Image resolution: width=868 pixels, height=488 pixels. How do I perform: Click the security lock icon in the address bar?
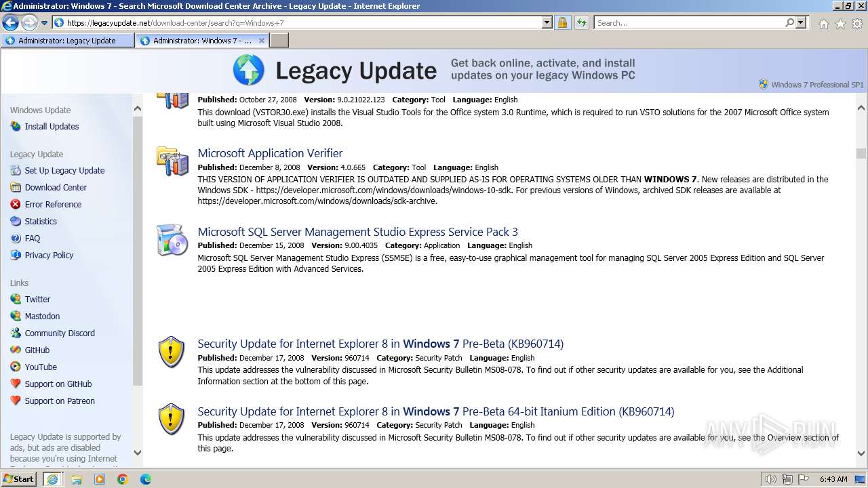tap(562, 22)
